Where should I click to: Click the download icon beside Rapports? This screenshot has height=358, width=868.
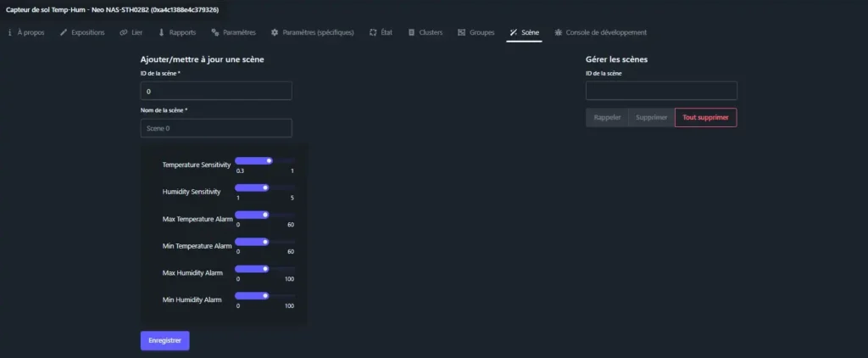click(x=161, y=33)
